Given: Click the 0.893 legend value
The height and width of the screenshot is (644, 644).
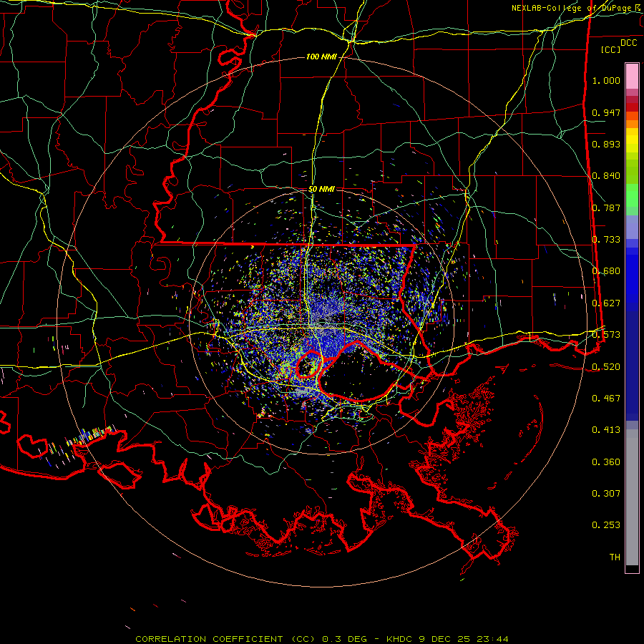Looking at the screenshot, I should tap(606, 144).
